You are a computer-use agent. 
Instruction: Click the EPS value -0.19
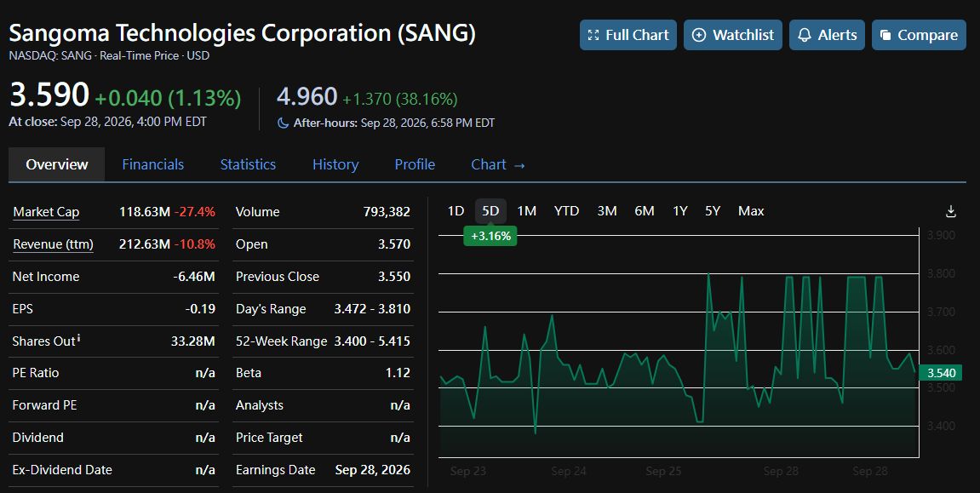point(200,309)
